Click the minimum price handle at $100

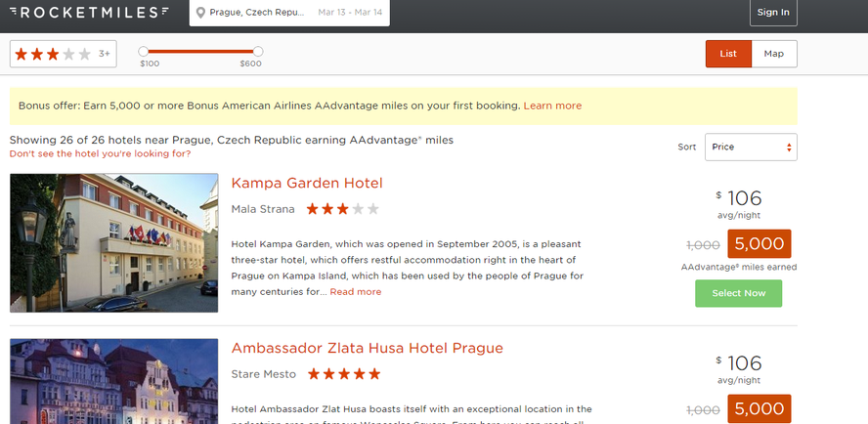point(144,52)
